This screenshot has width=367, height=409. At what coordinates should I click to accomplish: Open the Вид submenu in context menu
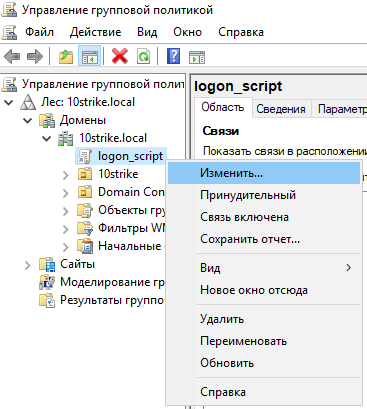pos(264,268)
